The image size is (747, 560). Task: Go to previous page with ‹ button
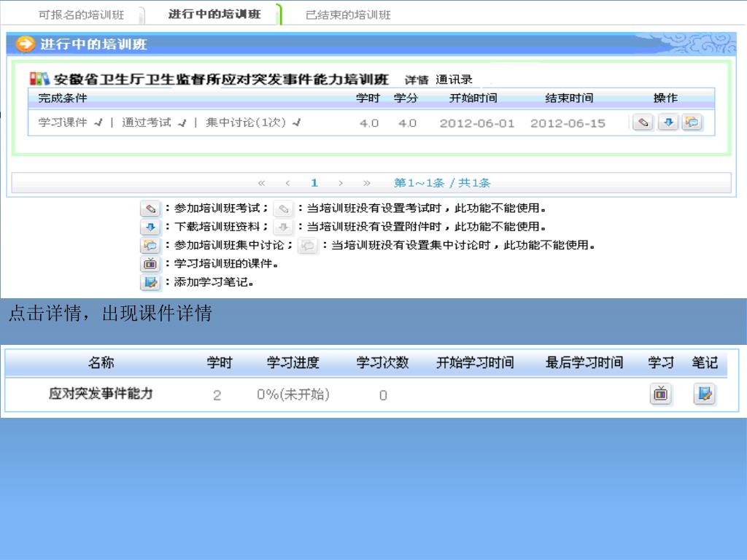pyautogui.click(x=287, y=183)
